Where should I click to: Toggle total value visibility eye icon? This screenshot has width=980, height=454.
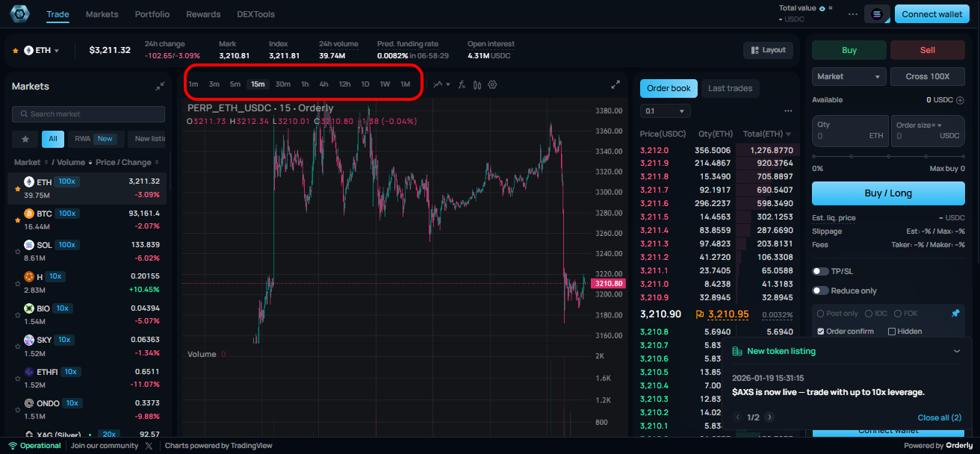point(822,8)
